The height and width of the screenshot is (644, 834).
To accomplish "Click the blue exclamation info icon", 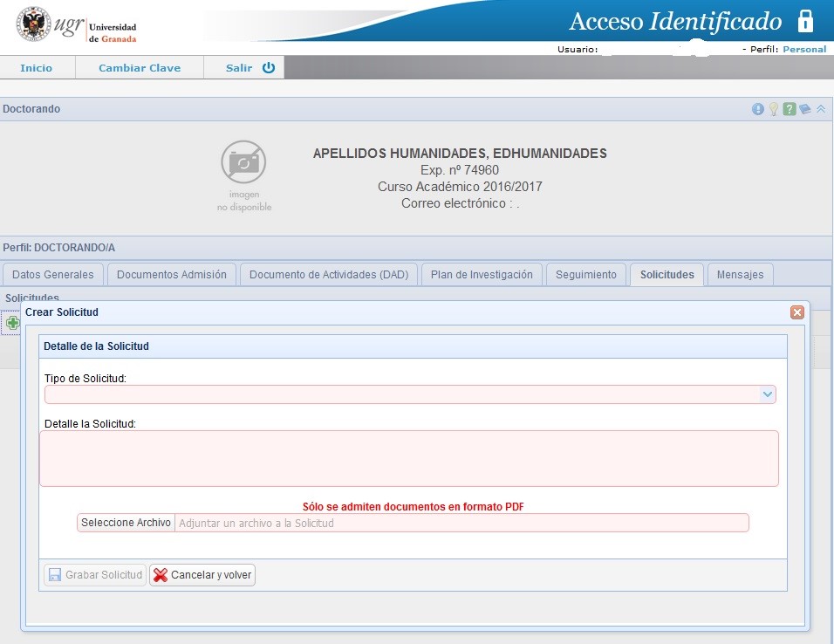I will (757, 109).
